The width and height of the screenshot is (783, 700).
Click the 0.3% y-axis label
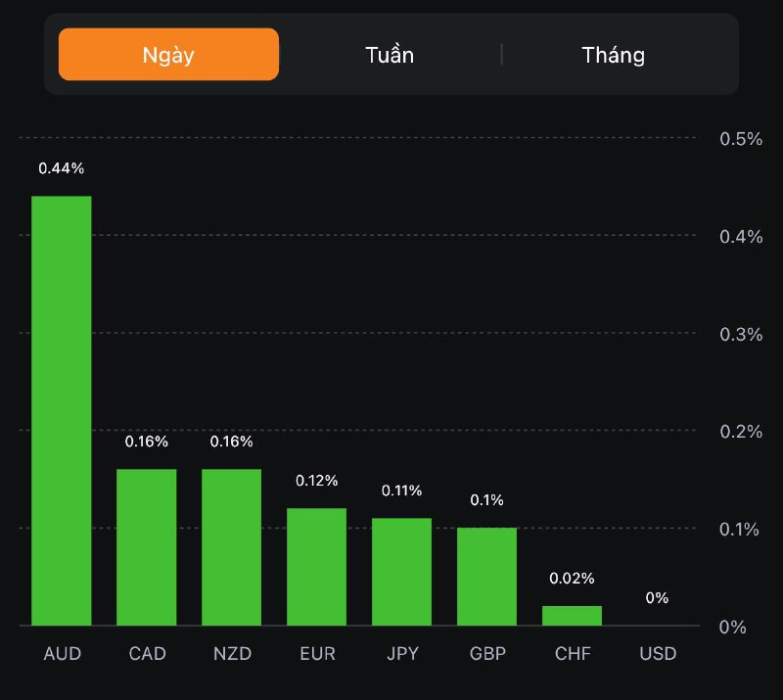tap(740, 334)
